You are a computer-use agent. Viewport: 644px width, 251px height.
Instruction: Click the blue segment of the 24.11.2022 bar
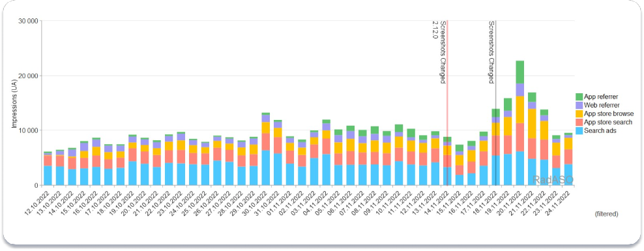[x=568, y=175]
